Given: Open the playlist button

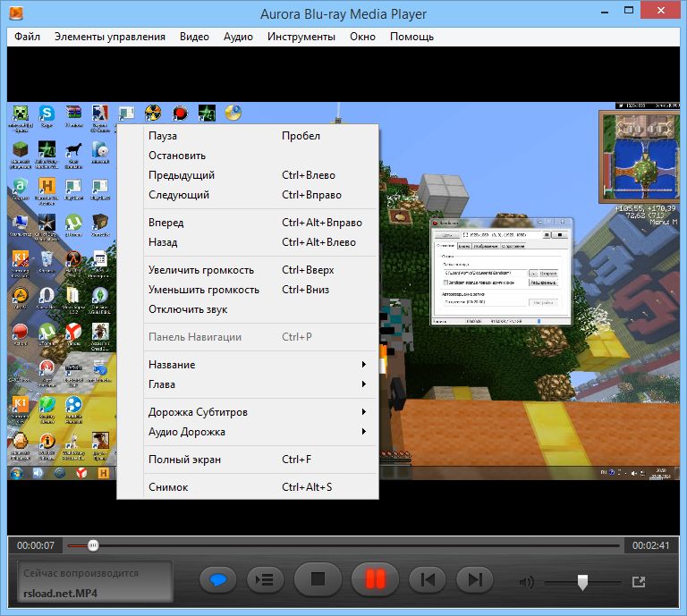Looking at the screenshot, I should (265, 580).
